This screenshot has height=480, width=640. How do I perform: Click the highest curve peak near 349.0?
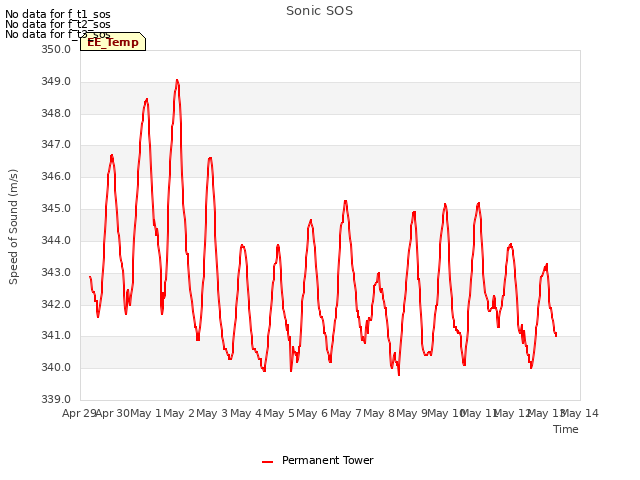click(x=177, y=80)
